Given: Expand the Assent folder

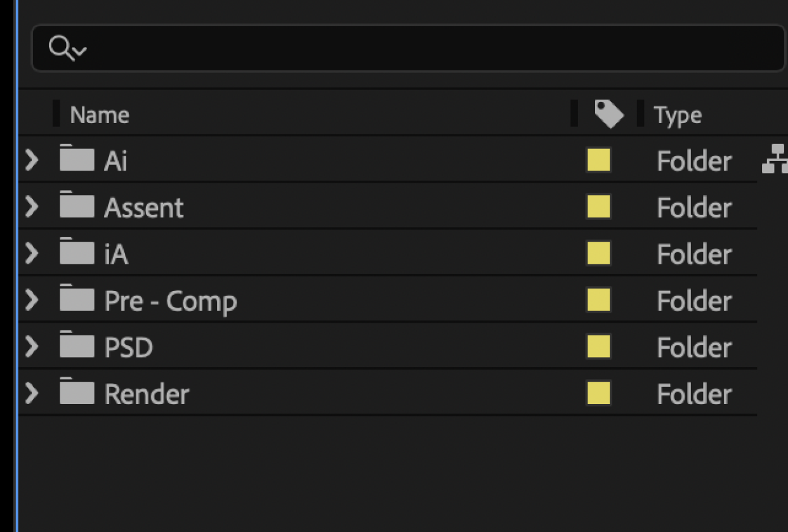Looking at the screenshot, I should (31, 207).
